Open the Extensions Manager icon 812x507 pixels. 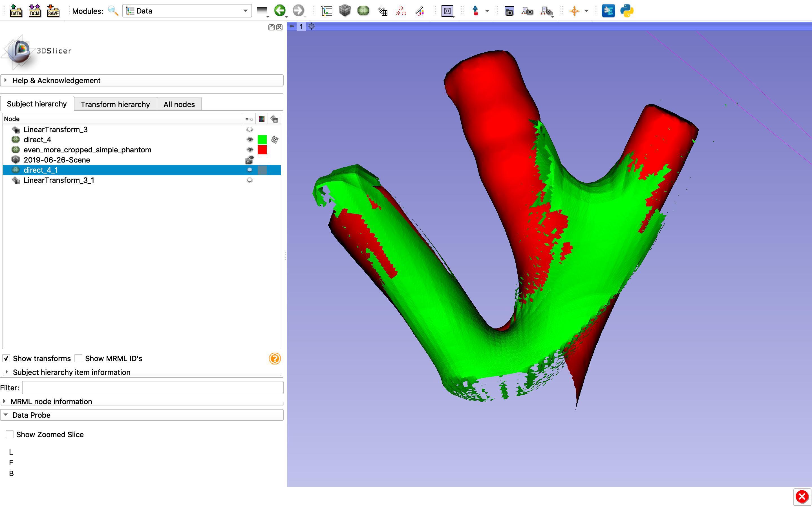[608, 11]
